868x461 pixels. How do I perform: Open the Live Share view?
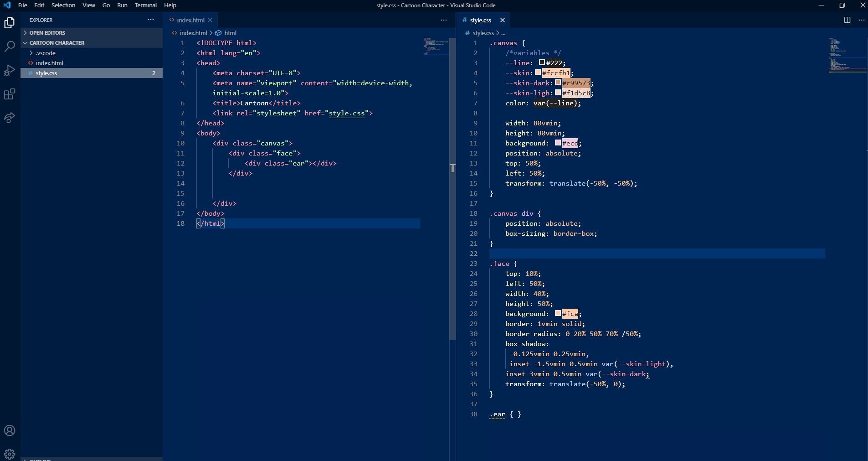[x=10, y=118]
